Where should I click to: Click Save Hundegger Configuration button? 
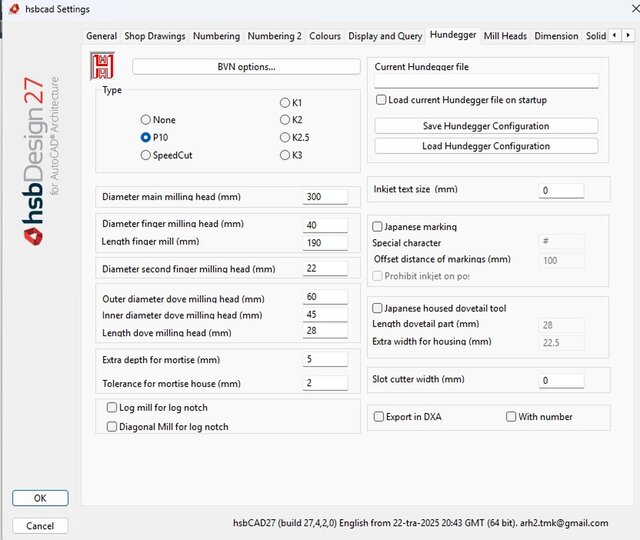click(x=486, y=126)
